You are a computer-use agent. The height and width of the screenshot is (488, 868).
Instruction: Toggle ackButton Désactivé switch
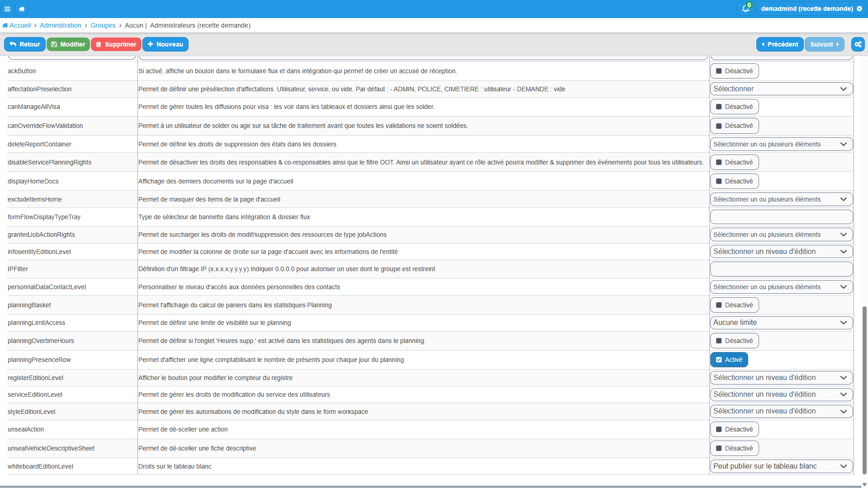coord(735,71)
